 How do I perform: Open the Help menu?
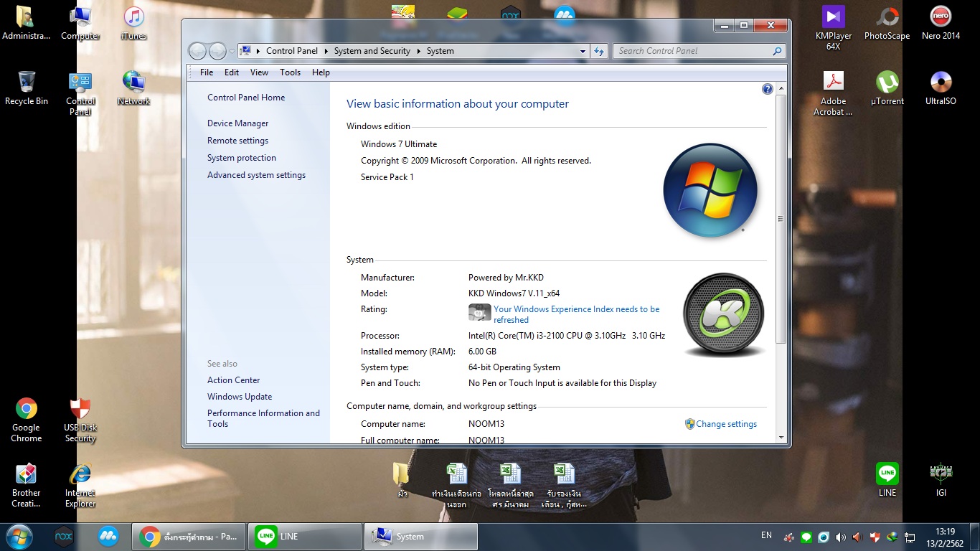(321, 72)
